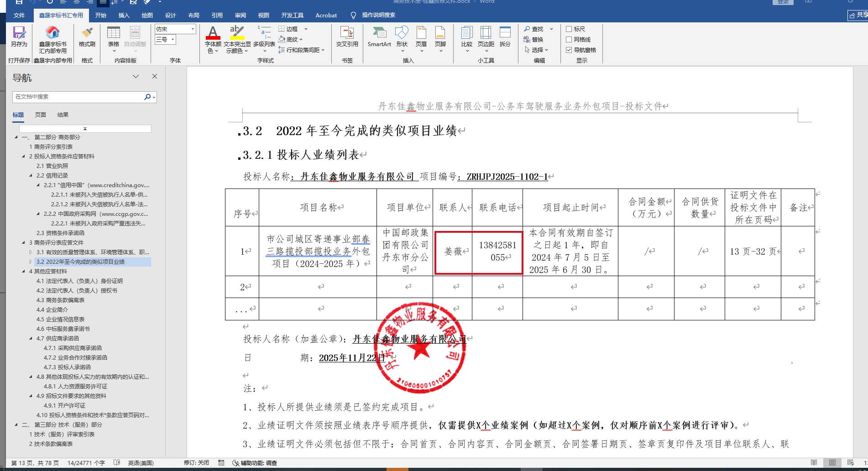Image resolution: width=868 pixels, height=471 pixels.
Task: Jump to heading 4.4 企业简介
Action: click(52, 309)
